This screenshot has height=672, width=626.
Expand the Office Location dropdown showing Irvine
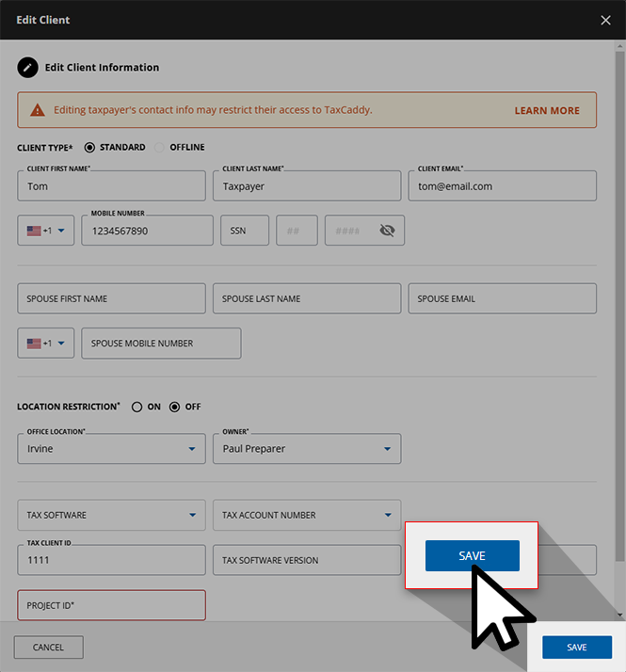[111, 449]
